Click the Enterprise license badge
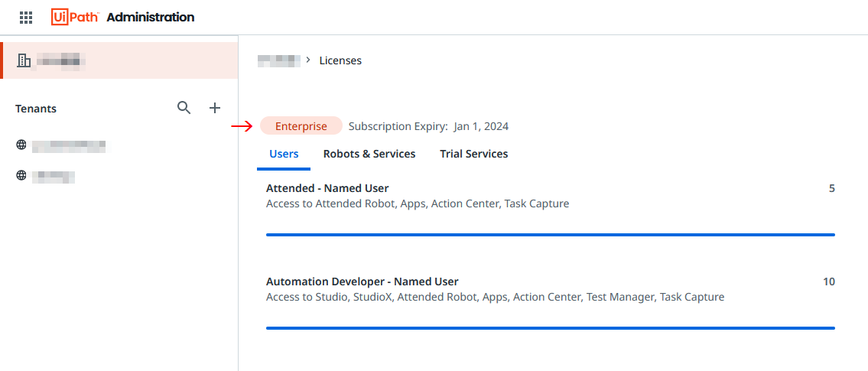868x371 pixels. (301, 126)
